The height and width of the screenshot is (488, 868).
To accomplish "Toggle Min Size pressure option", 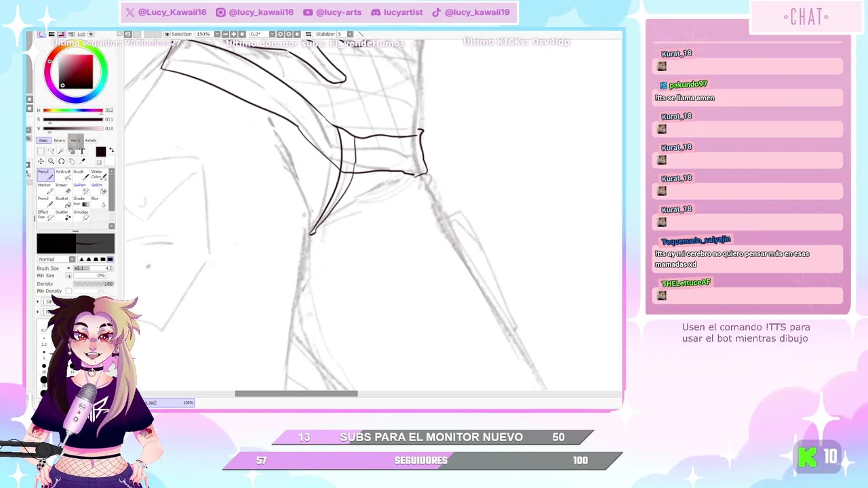I will pos(68,276).
